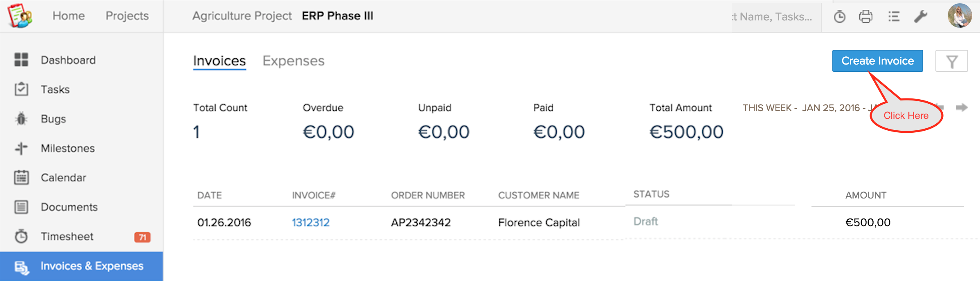Open Bugs in the sidebar
This screenshot has width=980, height=281.
point(53,119)
